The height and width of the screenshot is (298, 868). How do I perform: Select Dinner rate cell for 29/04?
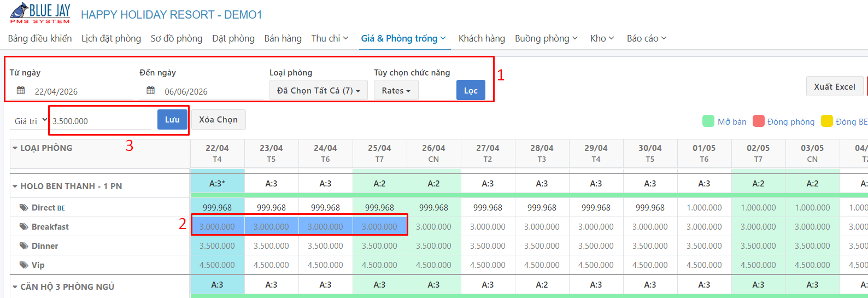[596, 246]
